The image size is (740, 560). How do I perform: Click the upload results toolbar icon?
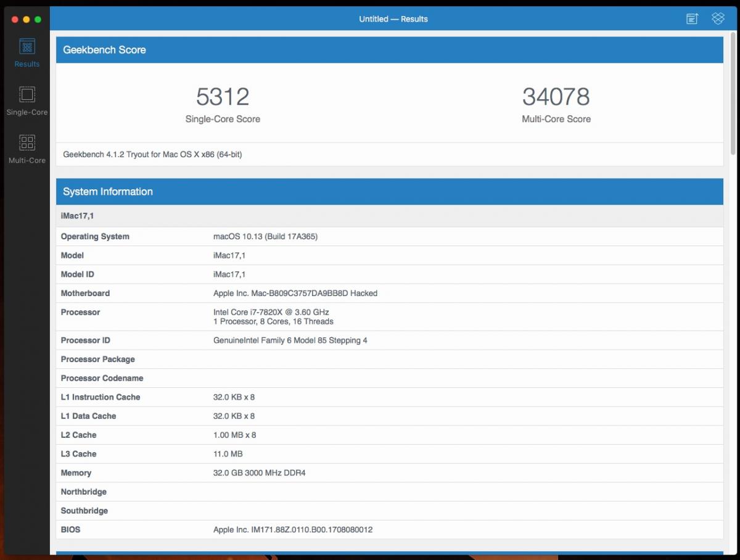pyautogui.click(x=693, y=19)
